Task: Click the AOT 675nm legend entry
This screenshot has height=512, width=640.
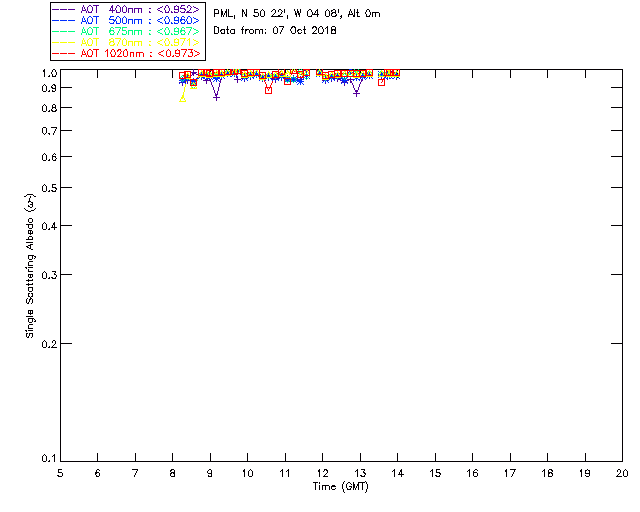Action: 127,31
